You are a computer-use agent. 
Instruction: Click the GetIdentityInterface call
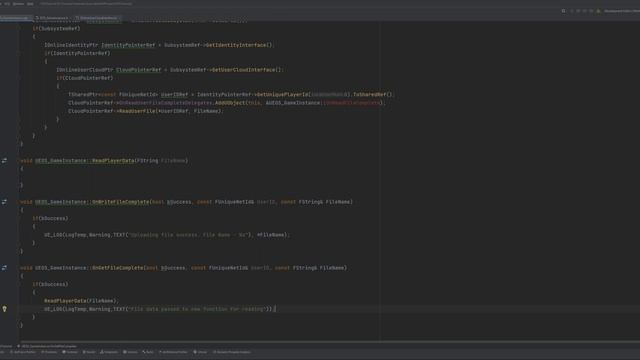coord(236,45)
